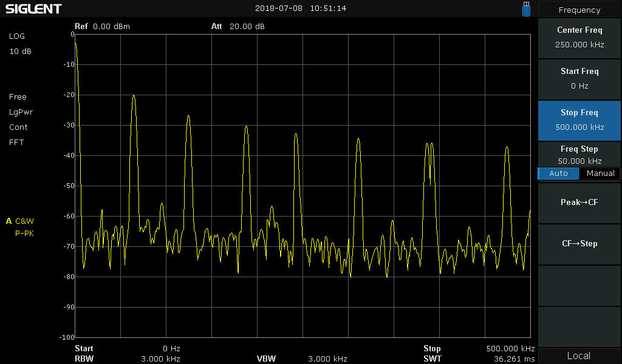This screenshot has height=364, width=622.
Task: Click the VBW 3.000 kHz readout
Action: pyautogui.click(x=302, y=359)
